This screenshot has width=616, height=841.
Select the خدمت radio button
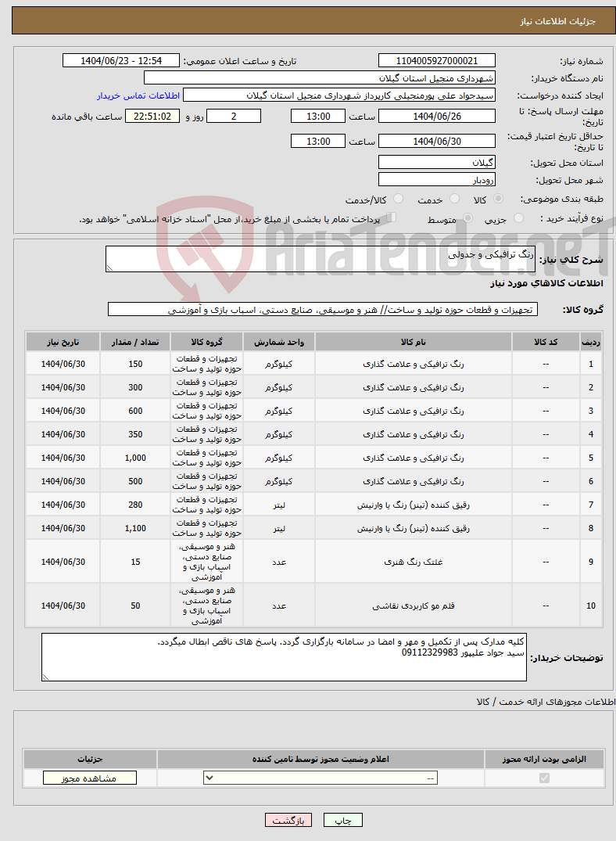click(455, 199)
